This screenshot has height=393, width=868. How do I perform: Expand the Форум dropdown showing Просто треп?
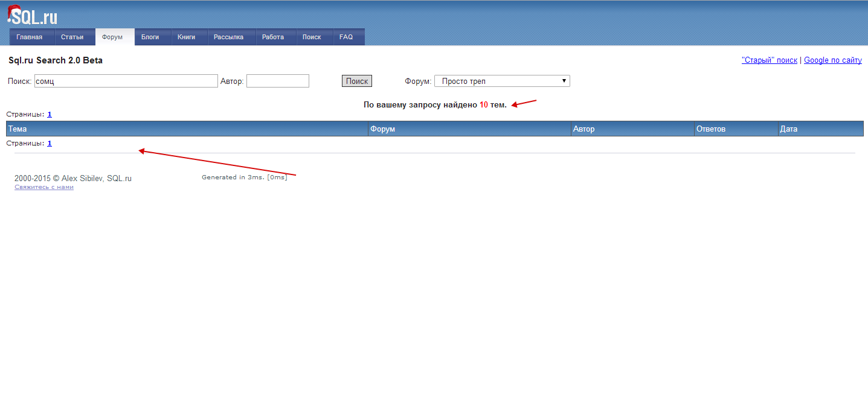coord(502,81)
